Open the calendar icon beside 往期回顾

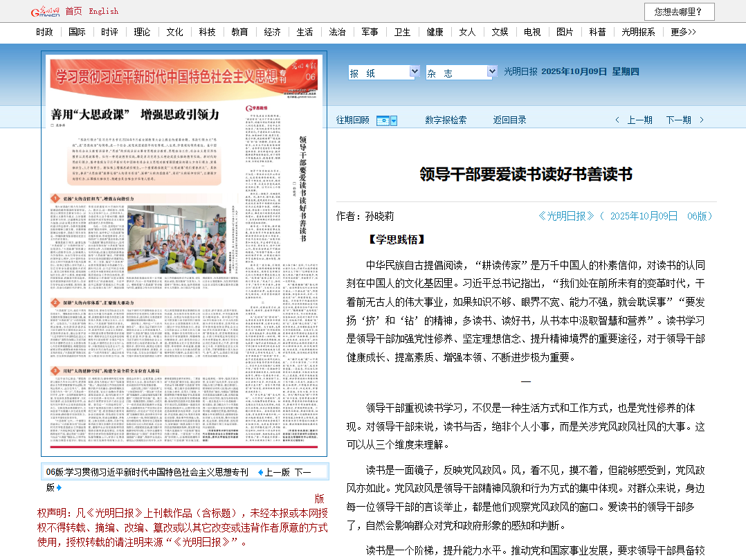(x=383, y=120)
